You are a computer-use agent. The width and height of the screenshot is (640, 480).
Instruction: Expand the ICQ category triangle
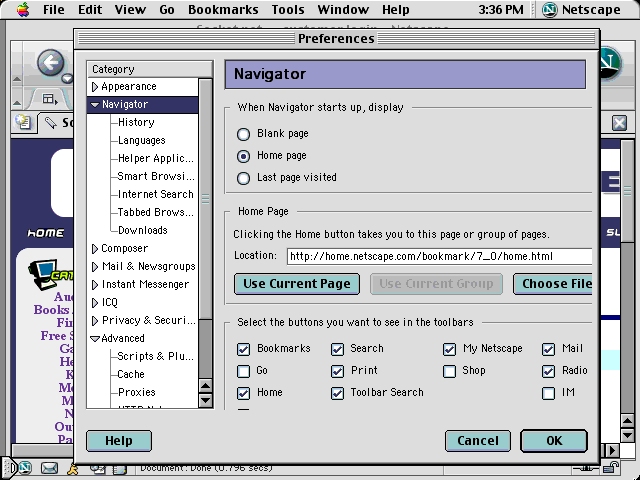point(95,302)
